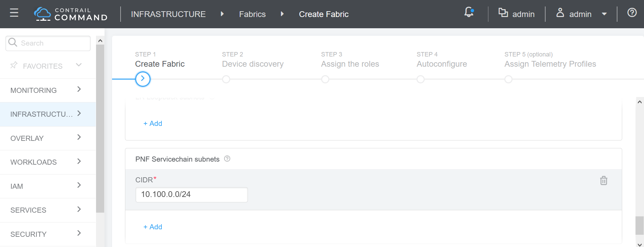This screenshot has height=247, width=644.
Task: Add another PNF Servicechain subnet
Action: (x=153, y=227)
